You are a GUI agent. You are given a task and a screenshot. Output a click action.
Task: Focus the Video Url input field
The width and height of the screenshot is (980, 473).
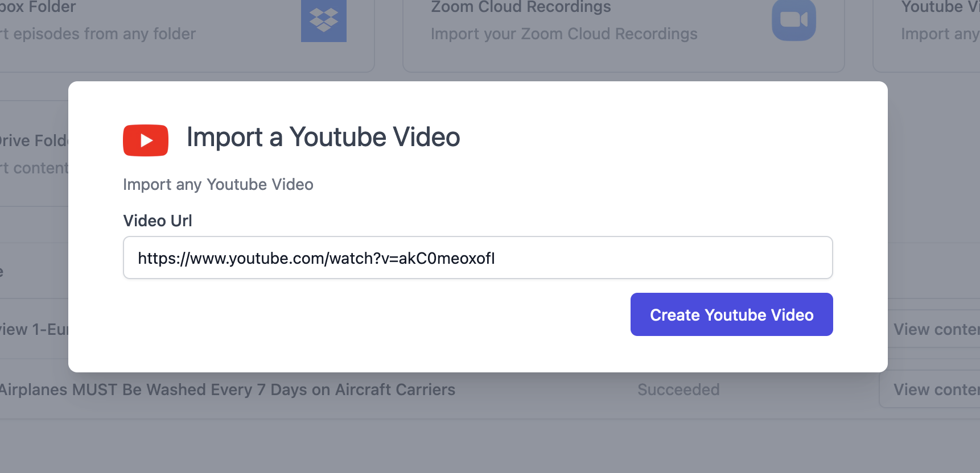[x=477, y=258]
